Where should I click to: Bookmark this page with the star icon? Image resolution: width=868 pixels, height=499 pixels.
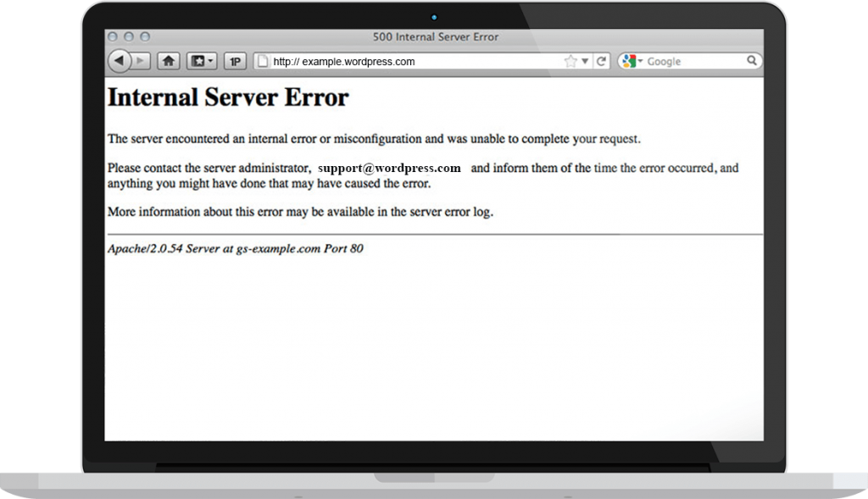570,61
